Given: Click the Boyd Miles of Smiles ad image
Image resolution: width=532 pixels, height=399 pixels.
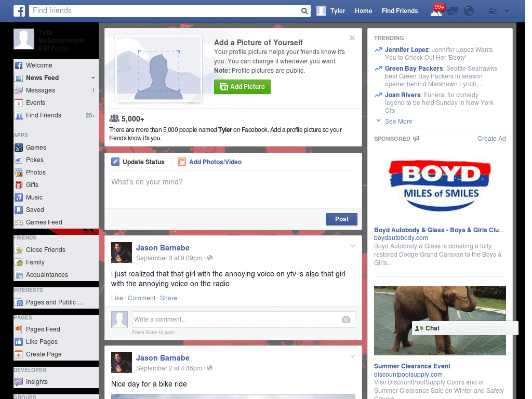Looking at the screenshot, I should point(440,185).
